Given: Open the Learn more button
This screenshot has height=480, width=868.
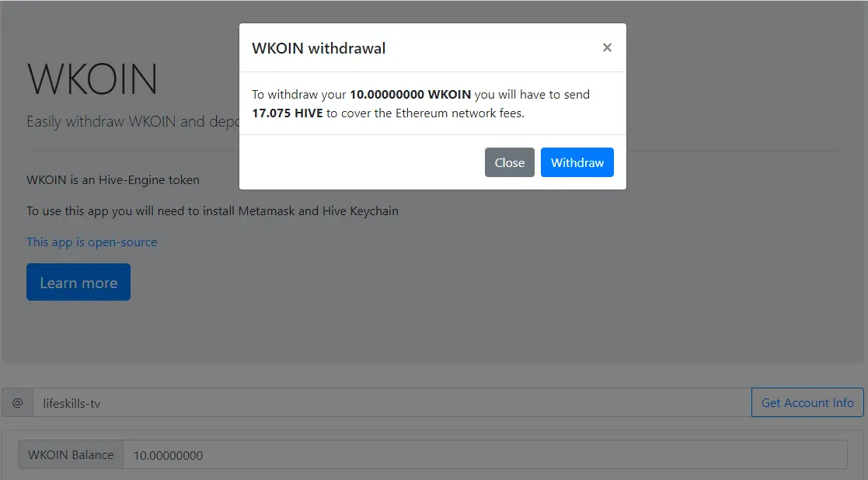Looking at the screenshot, I should [x=78, y=282].
